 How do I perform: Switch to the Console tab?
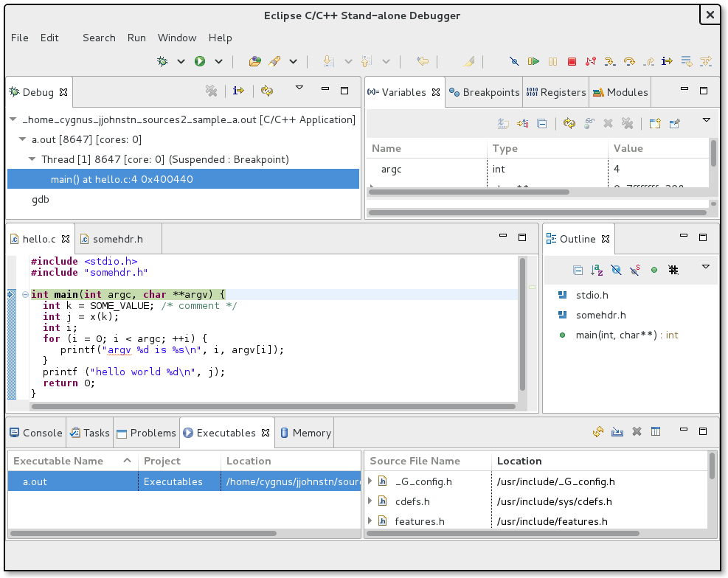tap(35, 433)
